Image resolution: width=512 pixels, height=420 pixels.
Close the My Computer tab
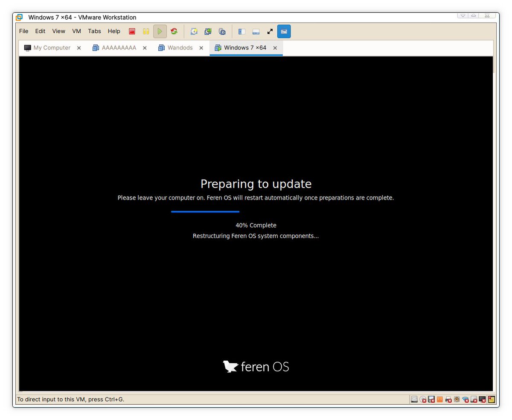coord(79,48)
